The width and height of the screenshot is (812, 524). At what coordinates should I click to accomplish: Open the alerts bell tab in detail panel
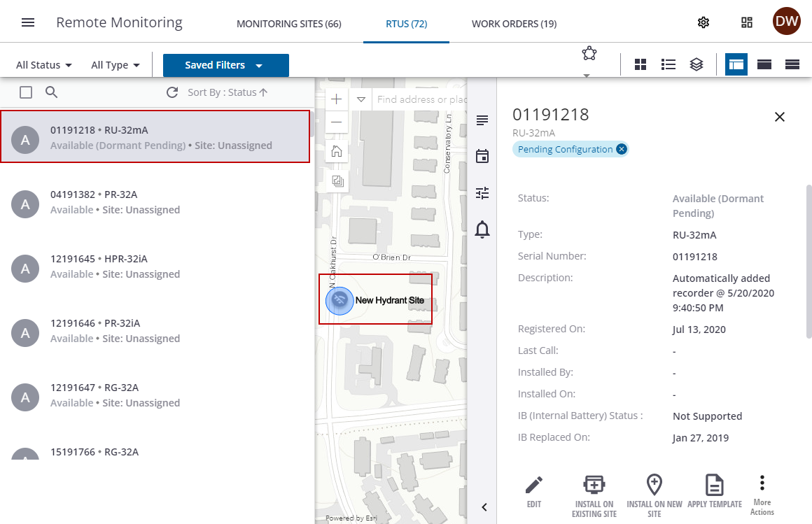point(482,229)
